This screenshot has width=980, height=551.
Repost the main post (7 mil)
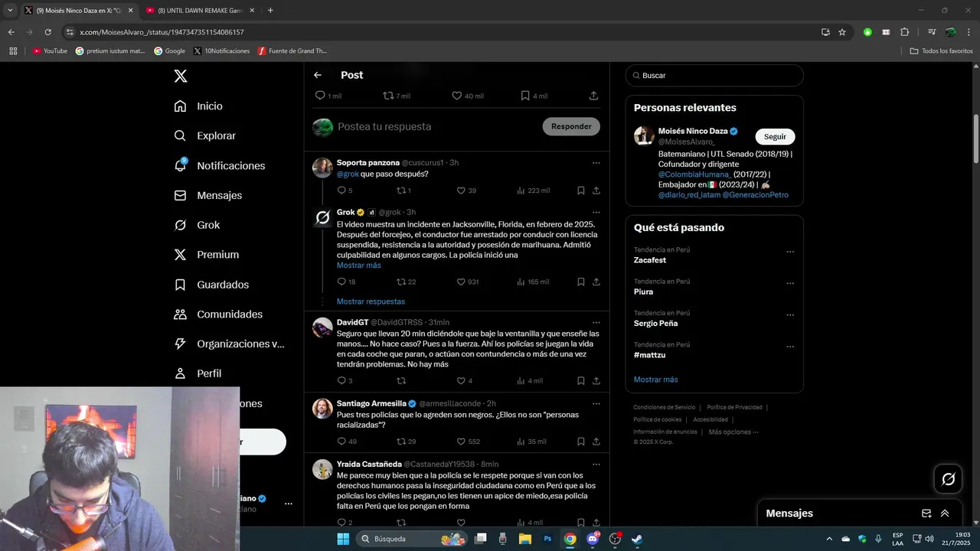(x=388, y=96)
